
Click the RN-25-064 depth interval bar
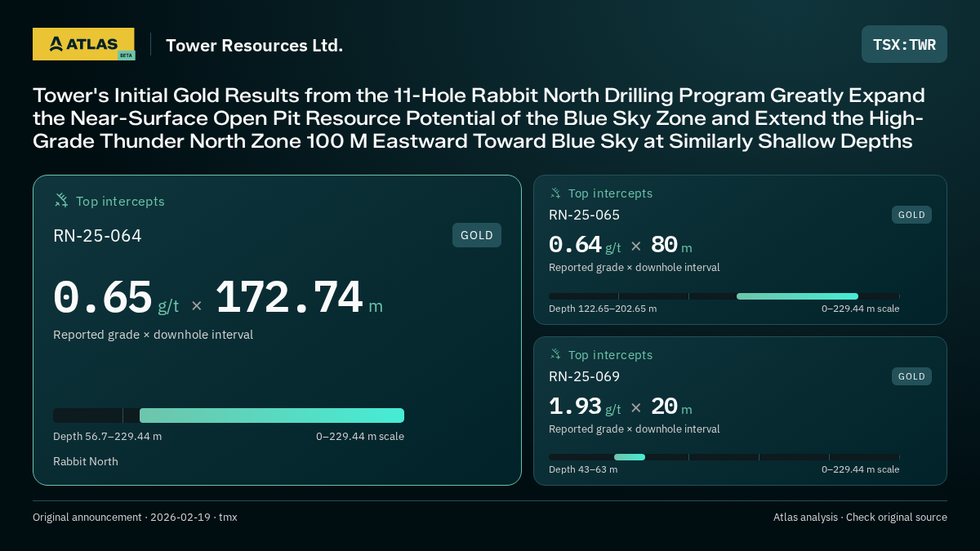point(229,415)
